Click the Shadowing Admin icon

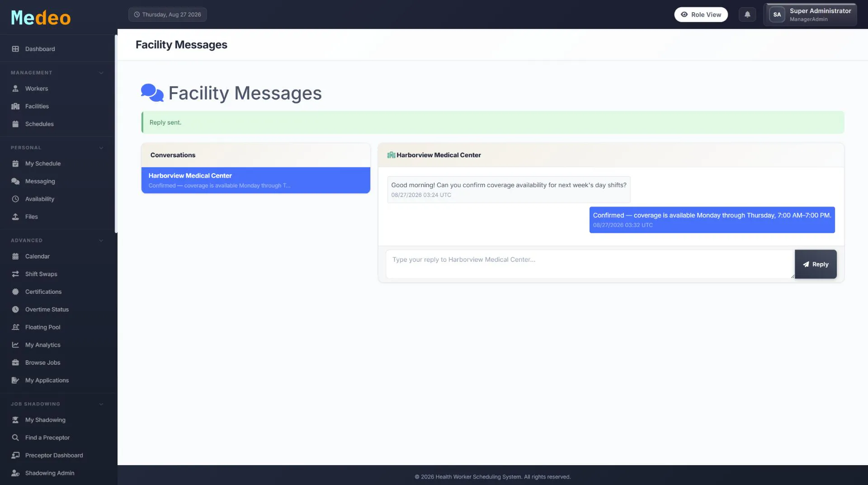[x=15, y=473]
